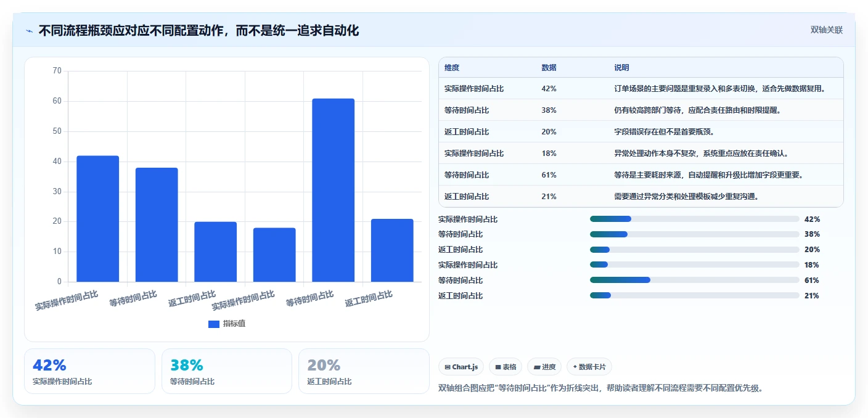Open the 进度 chip
Viewport: 868px width, 418px height.
pyautogui.click(x=544, y=367)
